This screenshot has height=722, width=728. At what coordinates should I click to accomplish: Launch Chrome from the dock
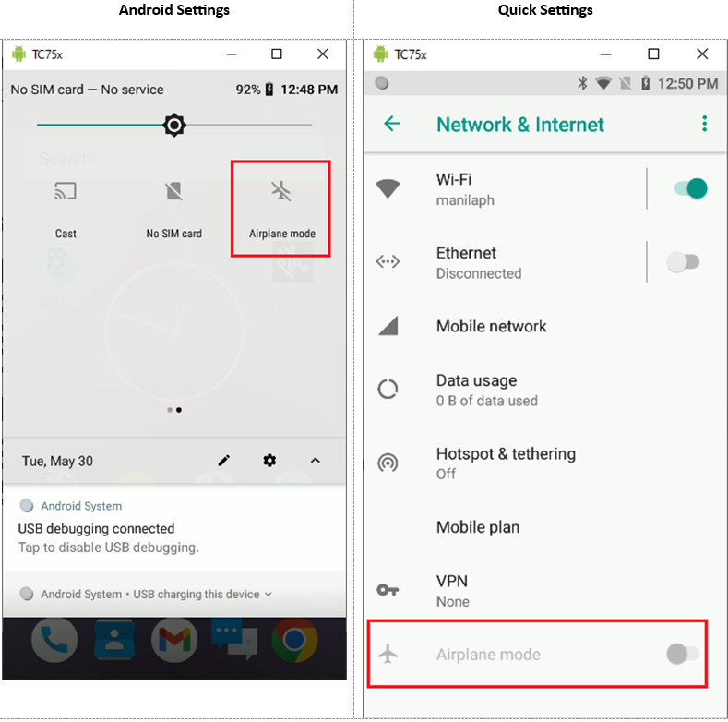[294, 640]
